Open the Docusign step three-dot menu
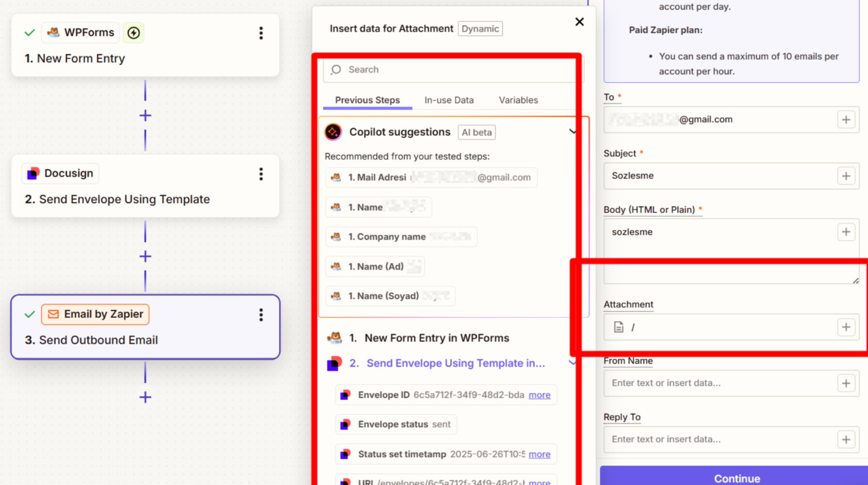This screenshot has height=485, width=868. point(261,174)
